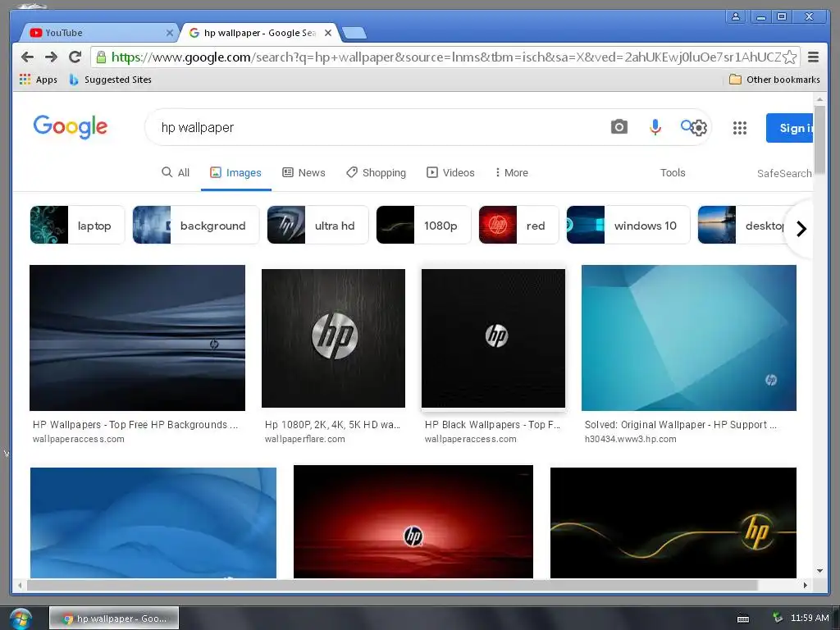Show more chips with the right chevron
The image size is (840, 630).
click(801, 229)
